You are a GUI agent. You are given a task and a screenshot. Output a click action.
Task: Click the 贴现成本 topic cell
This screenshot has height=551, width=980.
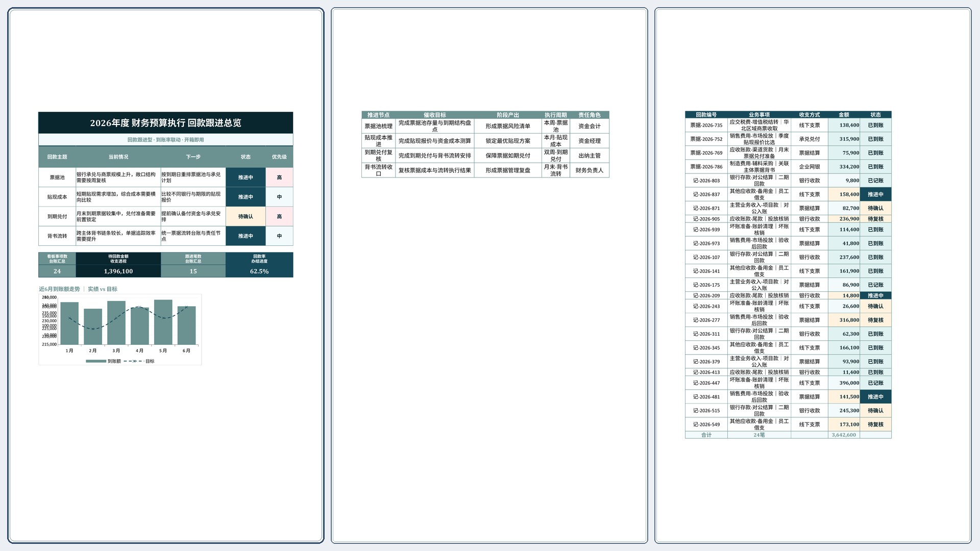coord(57,197)
